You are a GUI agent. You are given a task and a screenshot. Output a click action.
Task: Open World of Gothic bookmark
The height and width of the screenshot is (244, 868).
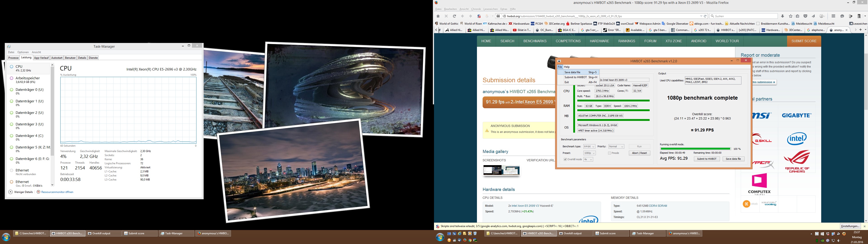pos(447,23)
